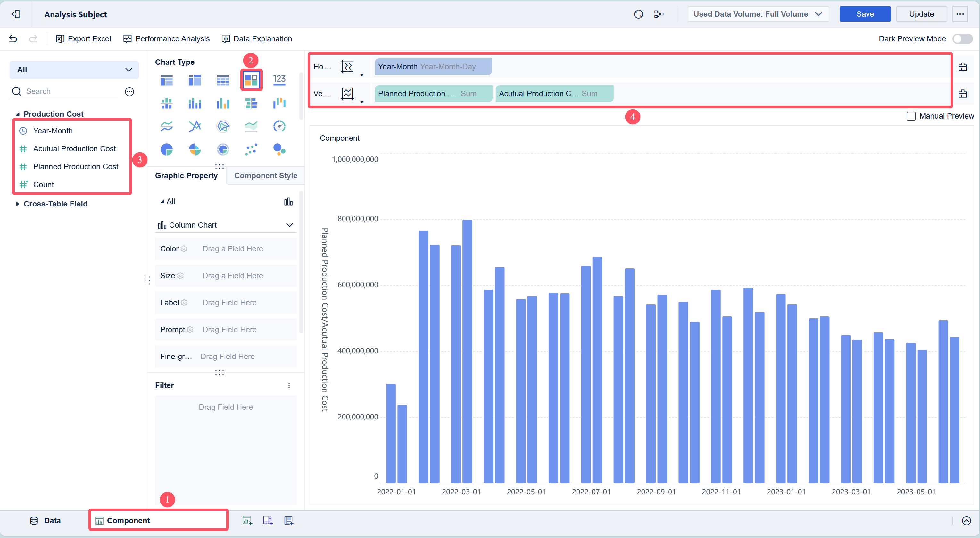This screenshot has height=538, width=980.
Task: Expand the Cross-Table Field tree node
Action: click(18, 204)
